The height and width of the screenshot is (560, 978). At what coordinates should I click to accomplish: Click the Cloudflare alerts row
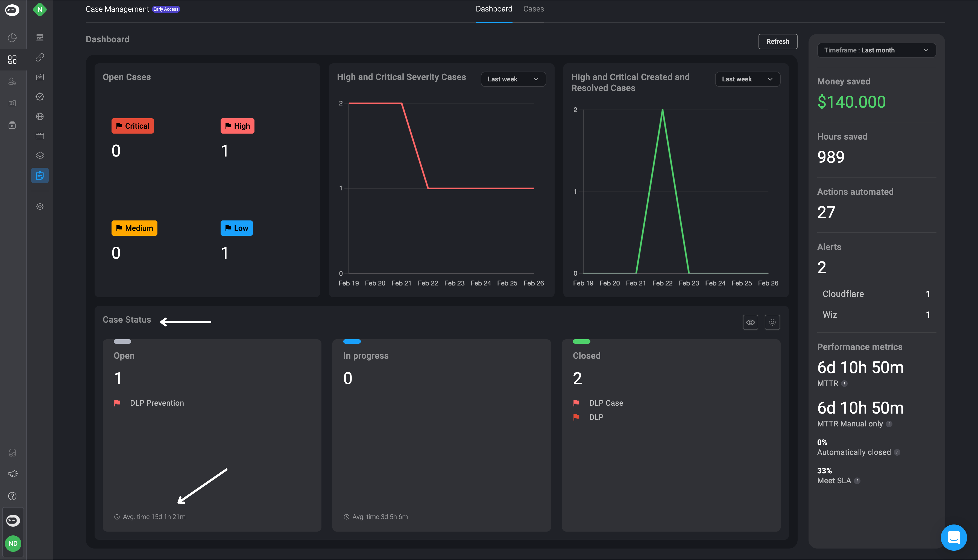876,294
